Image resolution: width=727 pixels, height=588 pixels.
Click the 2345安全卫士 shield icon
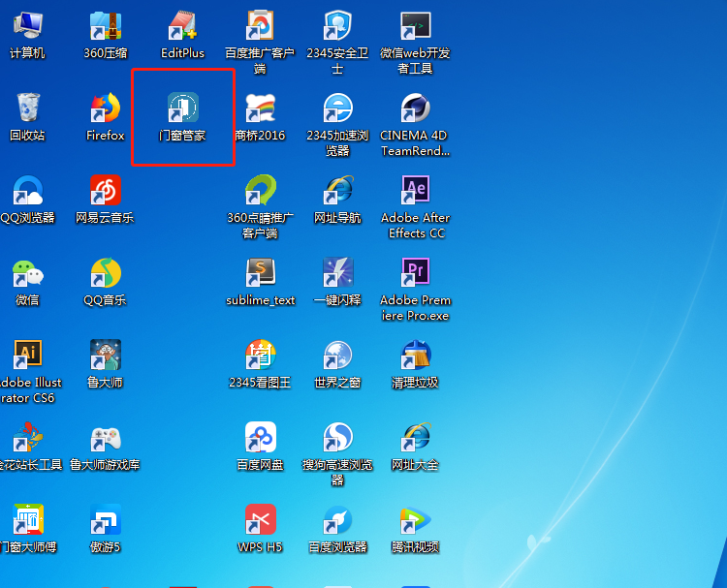click(337, 25)
